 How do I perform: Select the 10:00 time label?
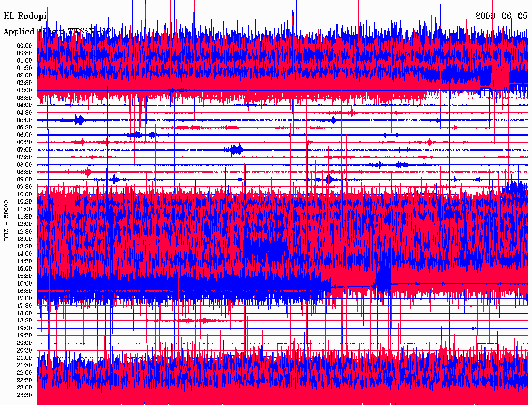(24, 195)
